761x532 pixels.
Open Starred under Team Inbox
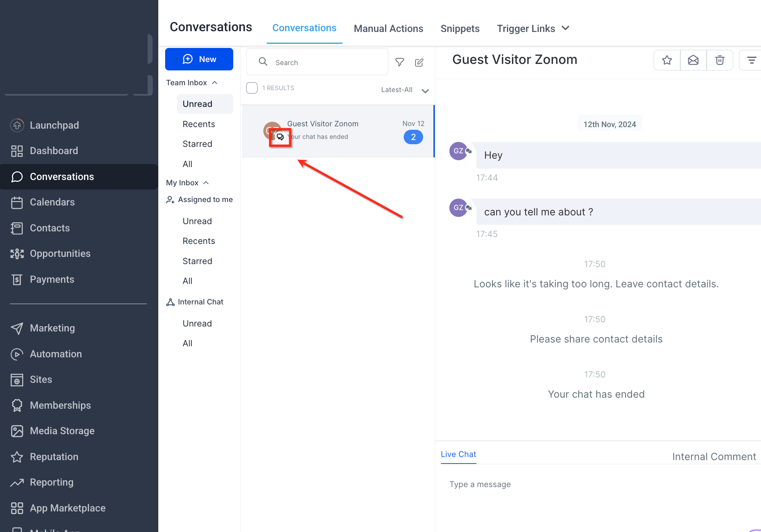click(x=197, y=144)
